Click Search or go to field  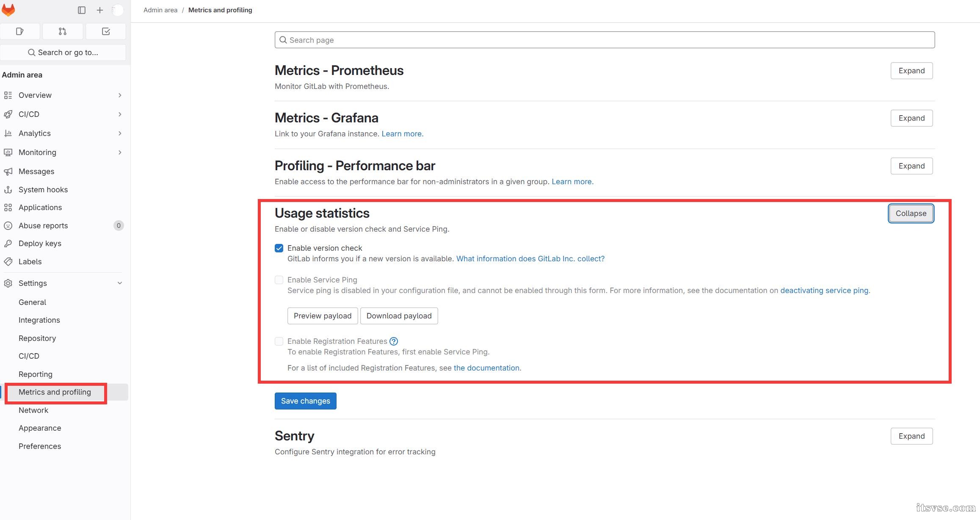click(63, 53)
